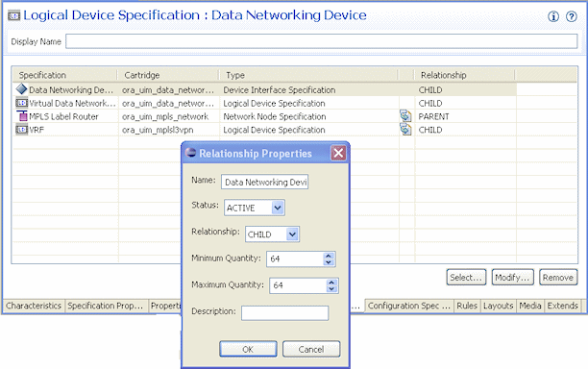Click into the Description field
Screen dimensions: 588x369
285,313
